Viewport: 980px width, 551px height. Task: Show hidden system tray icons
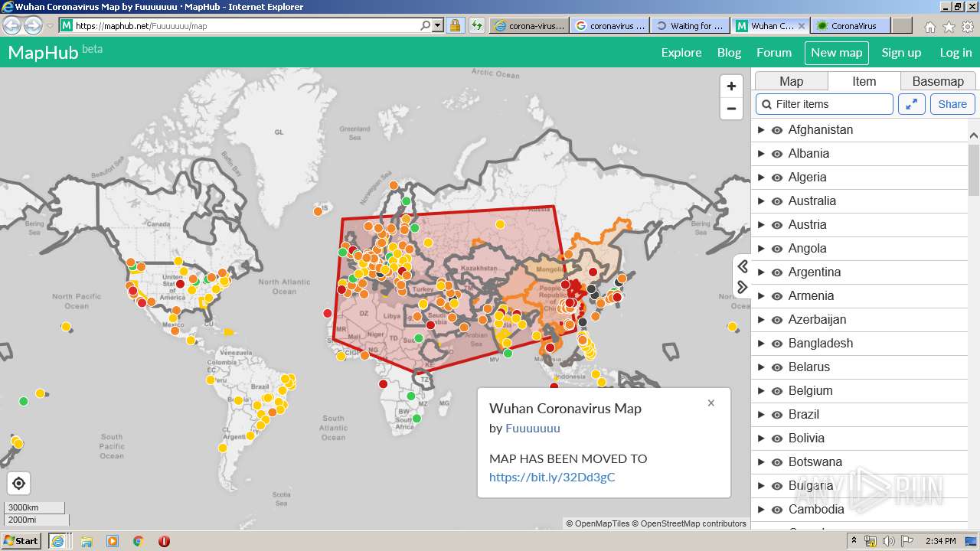pyautogui.click(x=854, y=541)
